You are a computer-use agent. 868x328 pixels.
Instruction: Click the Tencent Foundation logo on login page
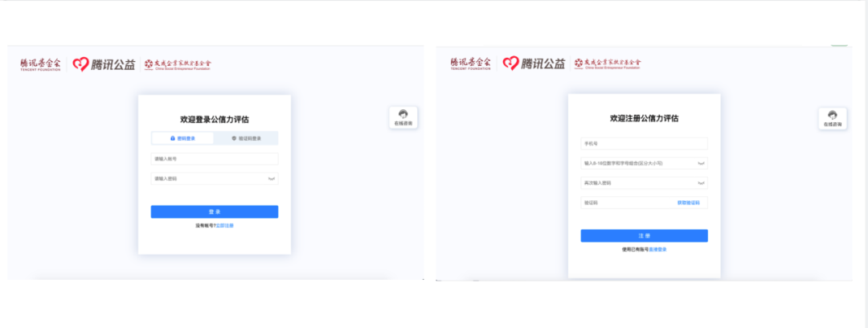42,64
